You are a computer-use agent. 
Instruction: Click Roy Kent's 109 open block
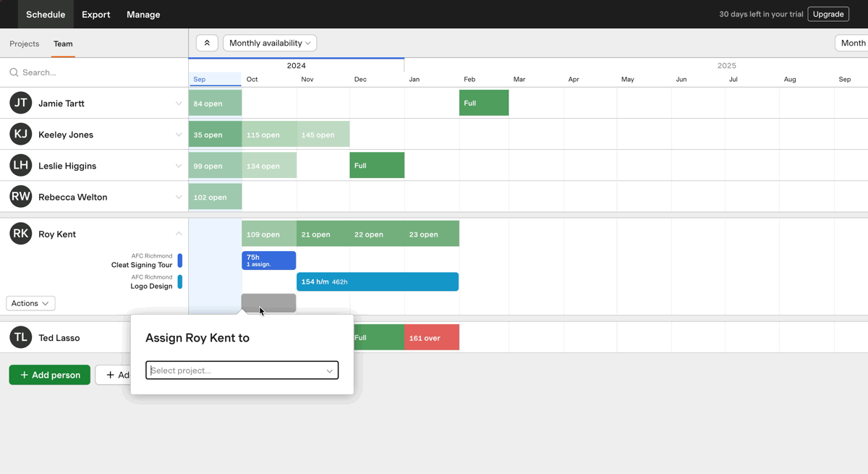point(269,234)
